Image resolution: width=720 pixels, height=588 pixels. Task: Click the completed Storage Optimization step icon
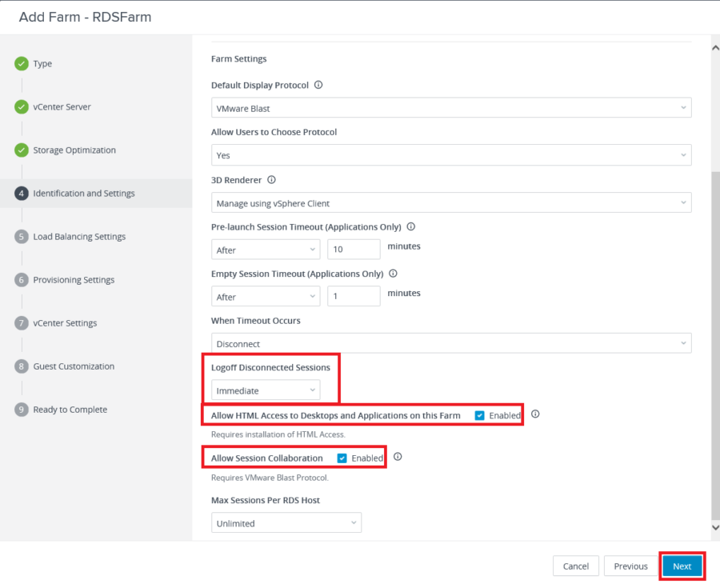[x=20, y=150]
